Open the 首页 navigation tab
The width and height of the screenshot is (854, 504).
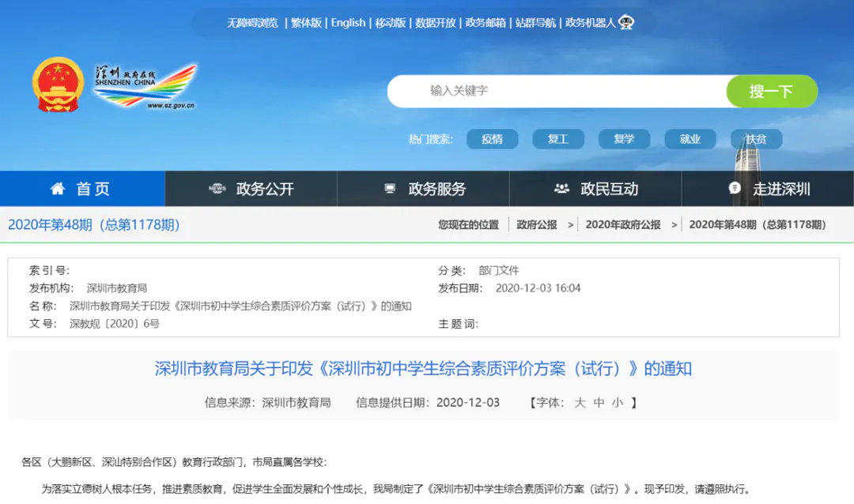click(x=82, y=188)
